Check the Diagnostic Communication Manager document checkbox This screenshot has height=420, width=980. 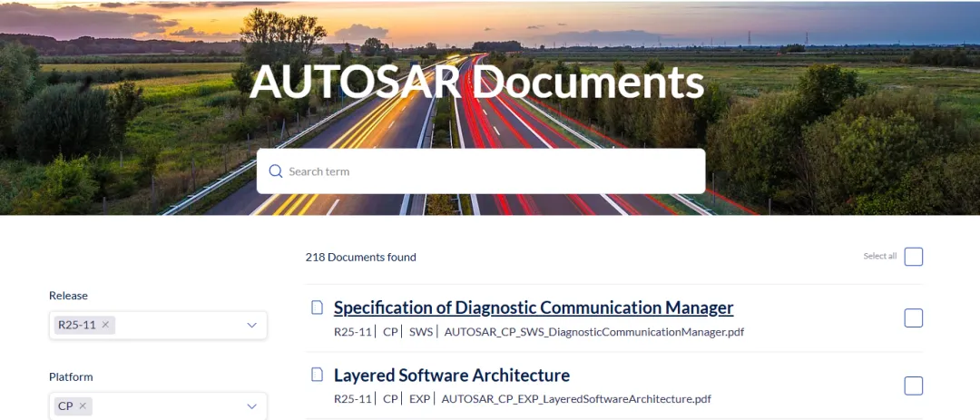(x=913, y=318)
